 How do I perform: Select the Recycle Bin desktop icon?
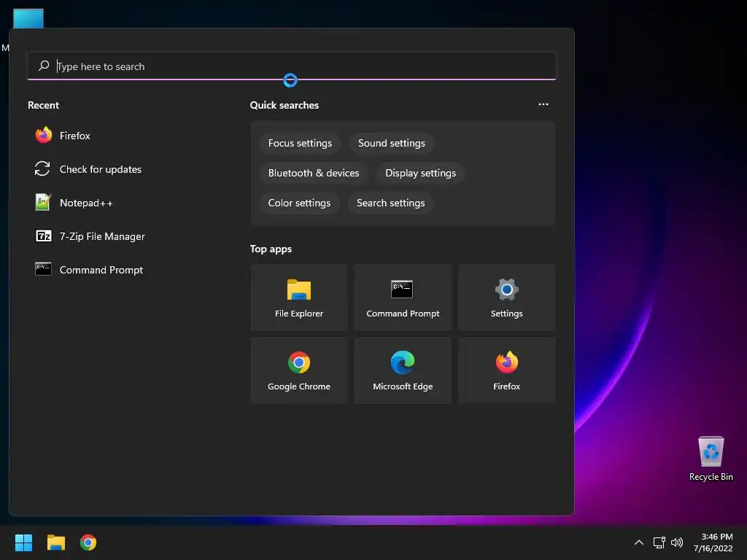[x=711, y=459]
